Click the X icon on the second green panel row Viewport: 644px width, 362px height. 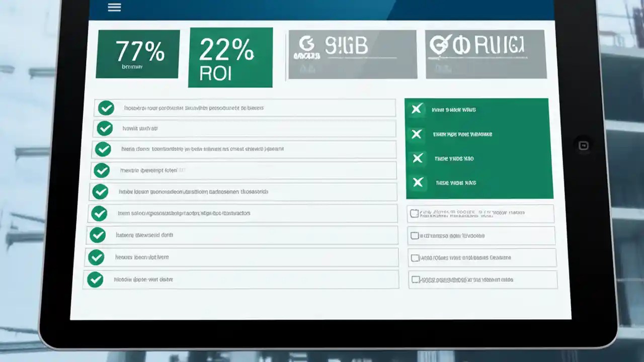(417, 134)
